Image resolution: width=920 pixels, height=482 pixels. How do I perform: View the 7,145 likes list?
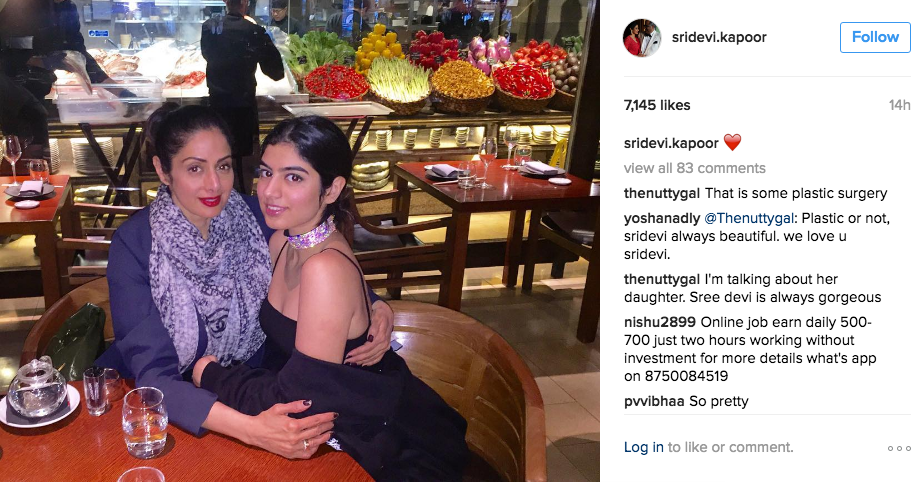pos(657,106)
